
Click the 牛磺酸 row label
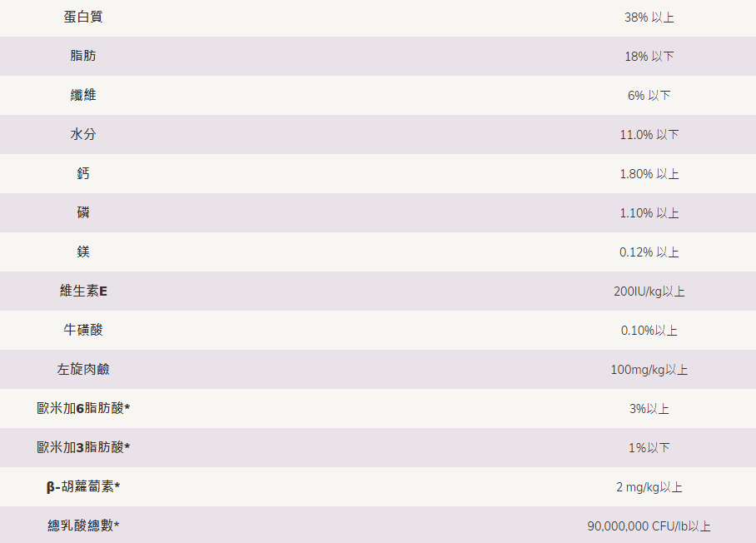pos(83,331)
